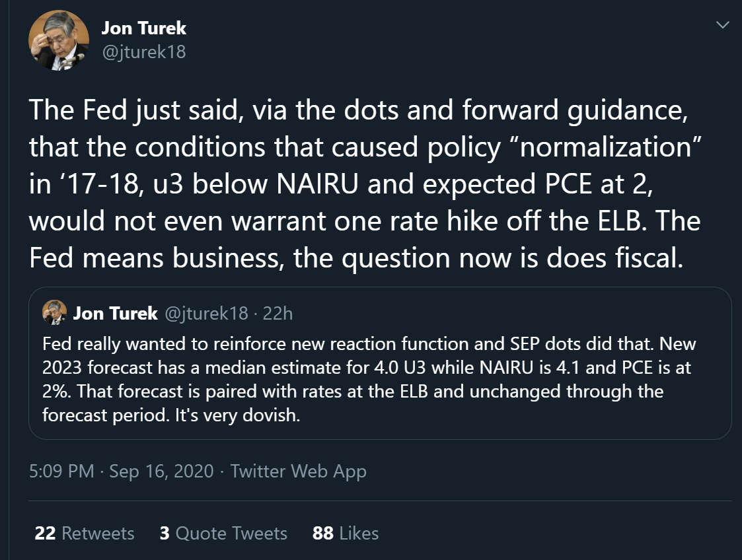
Task: Click the Quote Tweets count number 3
Action: (165, 533)
